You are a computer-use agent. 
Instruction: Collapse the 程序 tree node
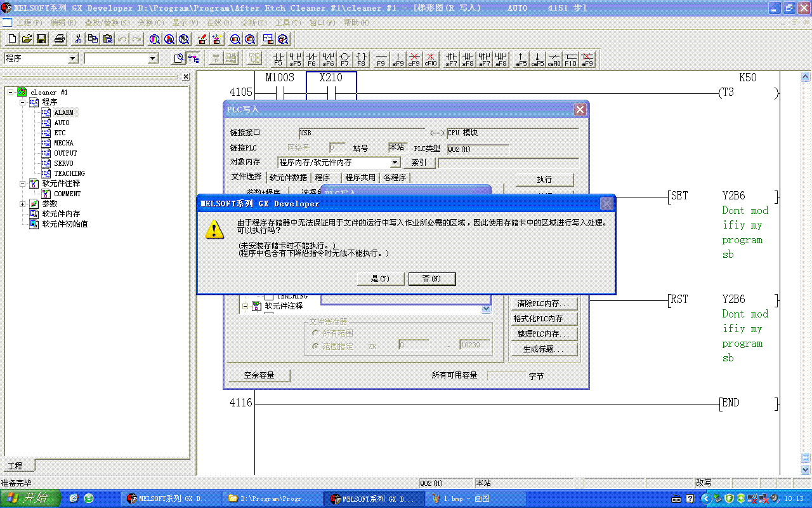tap(23, 102)
